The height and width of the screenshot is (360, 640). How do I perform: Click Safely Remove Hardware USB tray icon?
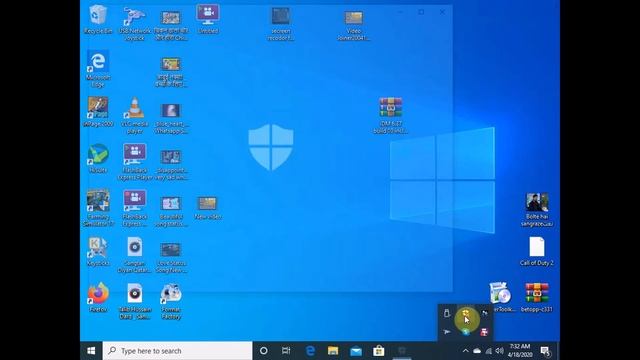tap(447, 313)
